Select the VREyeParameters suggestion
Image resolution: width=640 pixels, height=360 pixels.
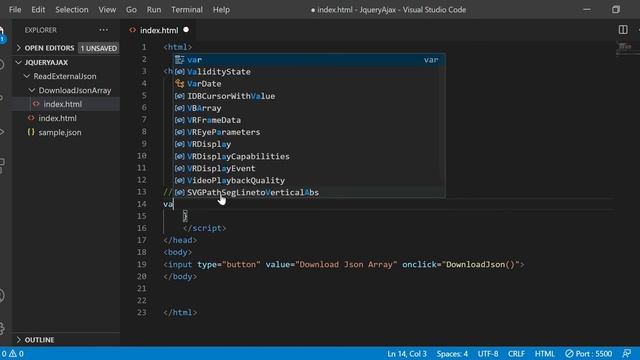[309, 132]
